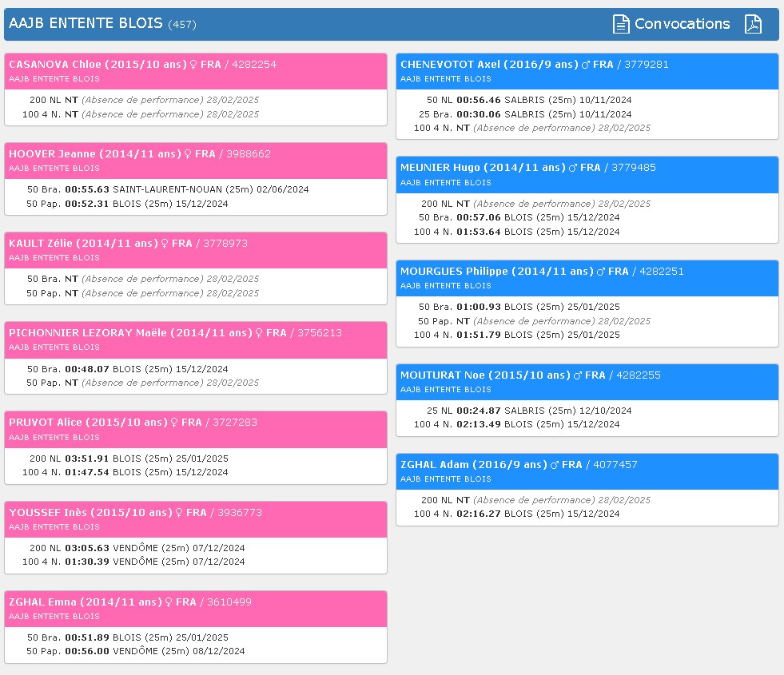Viewport: 784px width, 675px height.
Task: Open CASANOVA Chloe swimmer card header
Action: tap(196, 71)
